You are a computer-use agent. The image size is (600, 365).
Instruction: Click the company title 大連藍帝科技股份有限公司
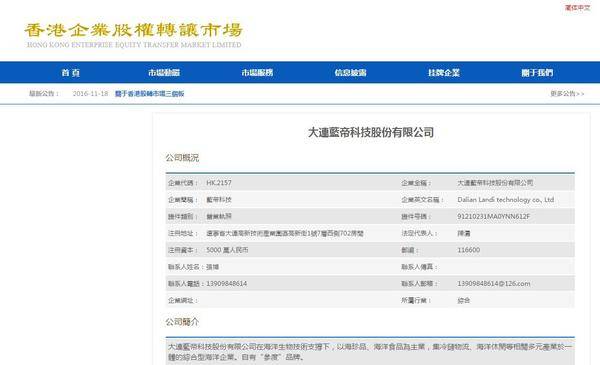(x=371, y=133)
